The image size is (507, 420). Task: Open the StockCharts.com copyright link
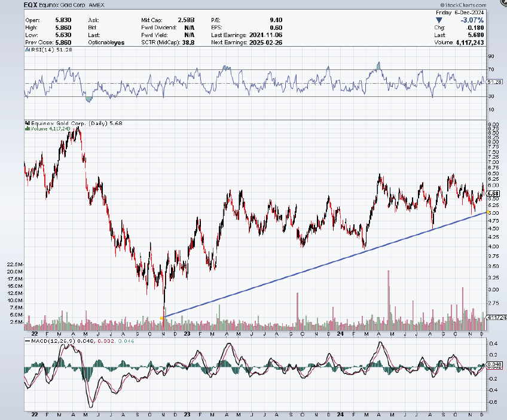463,5
